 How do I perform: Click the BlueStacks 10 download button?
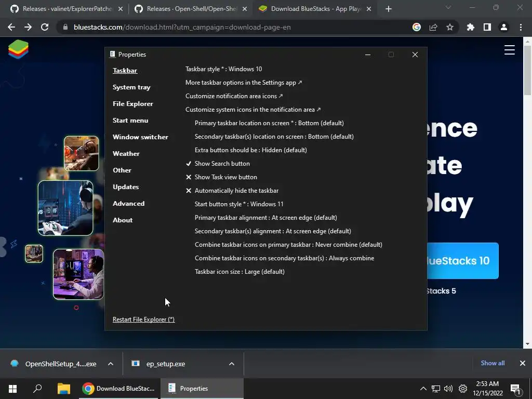tap(463, 261)
